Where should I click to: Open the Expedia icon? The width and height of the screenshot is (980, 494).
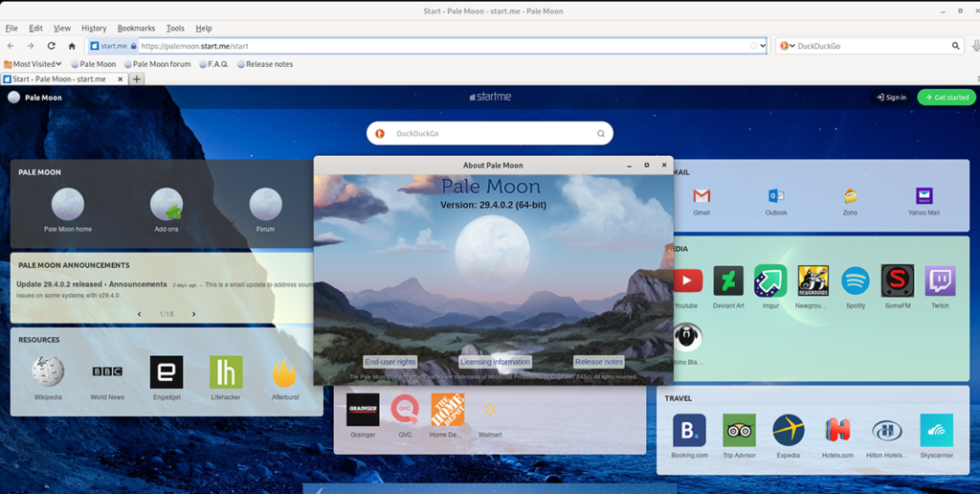pyautogui.click(x=789, y=430)
